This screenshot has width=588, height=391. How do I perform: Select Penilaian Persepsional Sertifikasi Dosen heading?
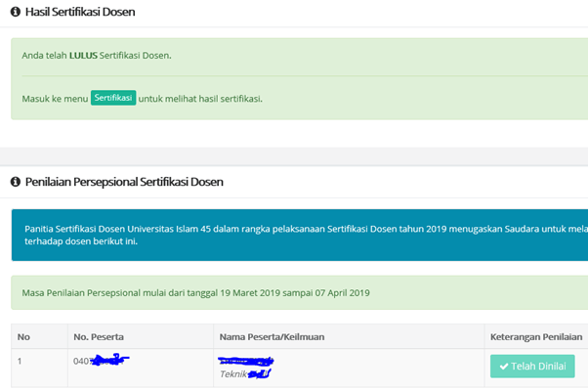pos(124,182)
